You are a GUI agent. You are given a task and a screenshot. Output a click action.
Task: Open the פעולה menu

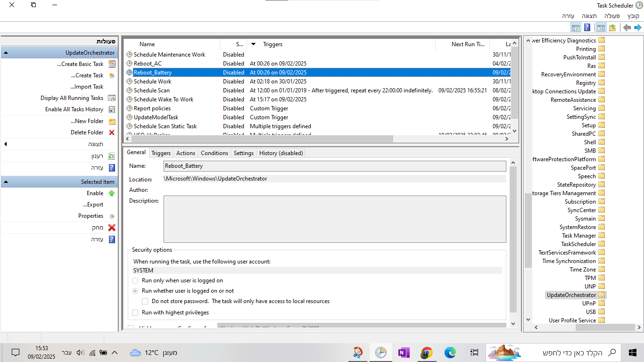(x=612, y=16)
